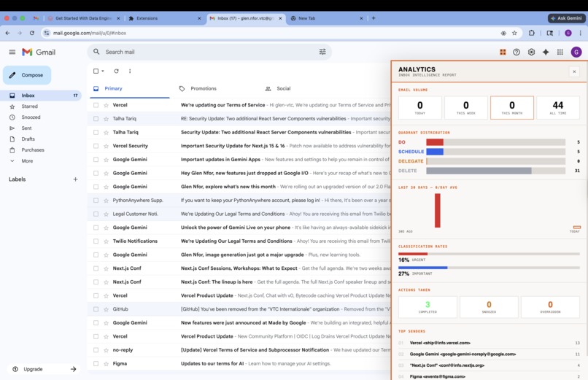Screen dimensions: 588x380
Task: Click the search magnifier icon
Action: pyautogui.click(x=96, y=52)
